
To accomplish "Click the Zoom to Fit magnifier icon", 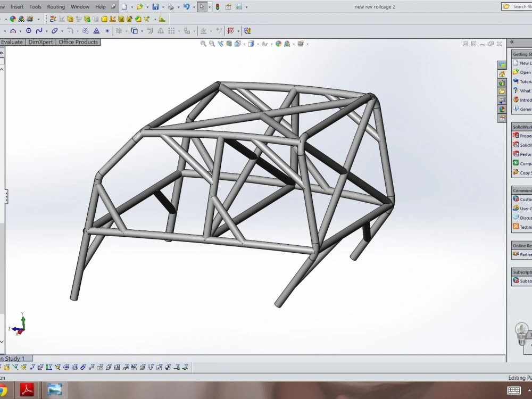I will pos(203,44).
